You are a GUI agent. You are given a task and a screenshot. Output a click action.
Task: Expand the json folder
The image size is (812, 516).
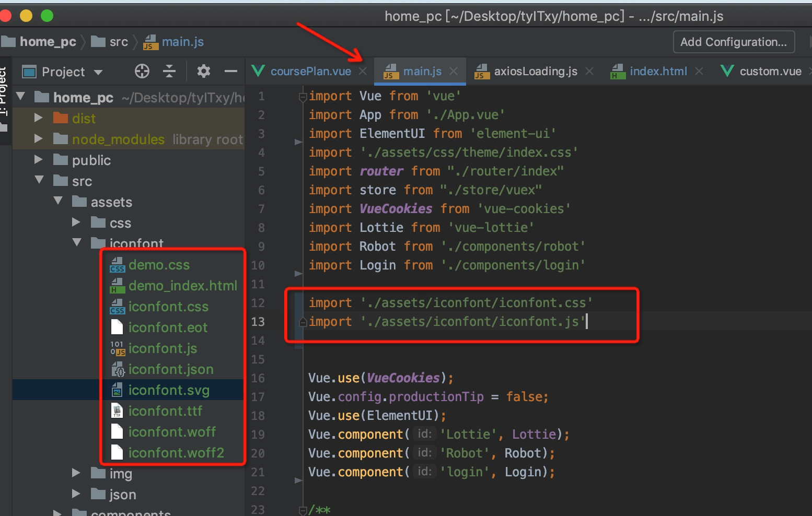point(76,494)
